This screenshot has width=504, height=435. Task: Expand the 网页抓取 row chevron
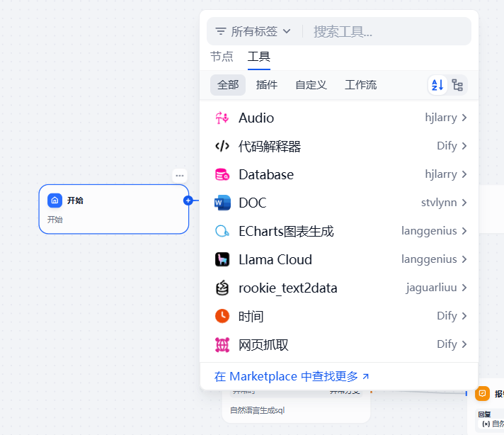click(464, 344)
